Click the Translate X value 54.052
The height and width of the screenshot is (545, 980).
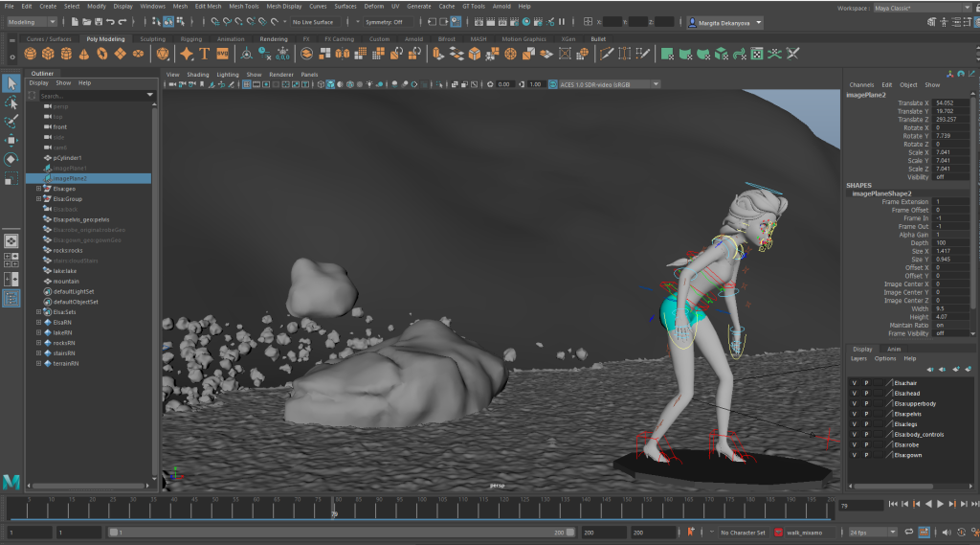point(950,102)
